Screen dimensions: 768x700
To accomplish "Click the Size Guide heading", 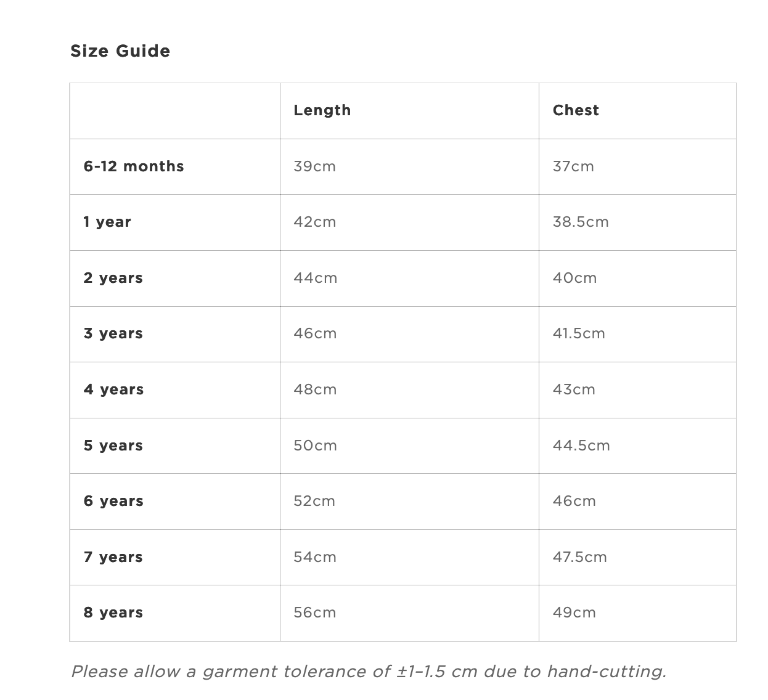I will pyautogui.click(x=120, y=51).
